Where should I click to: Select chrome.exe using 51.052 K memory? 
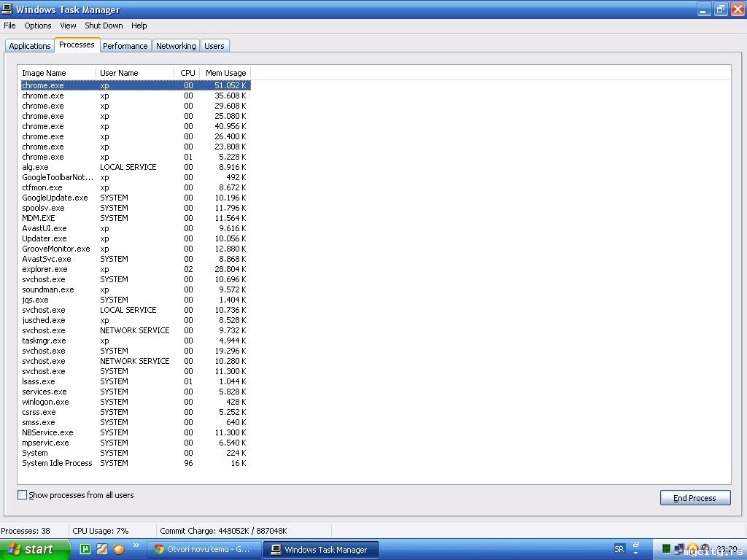point(135,85)
